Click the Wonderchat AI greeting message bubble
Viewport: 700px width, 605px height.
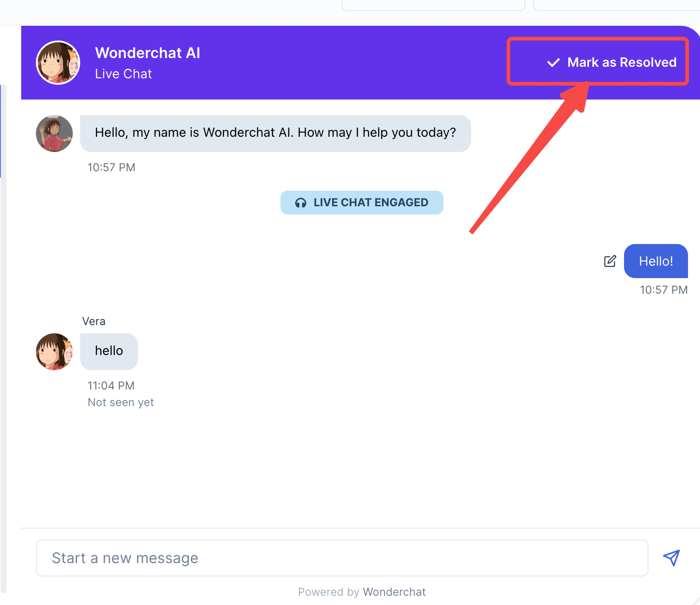click(x=275, y=133)
